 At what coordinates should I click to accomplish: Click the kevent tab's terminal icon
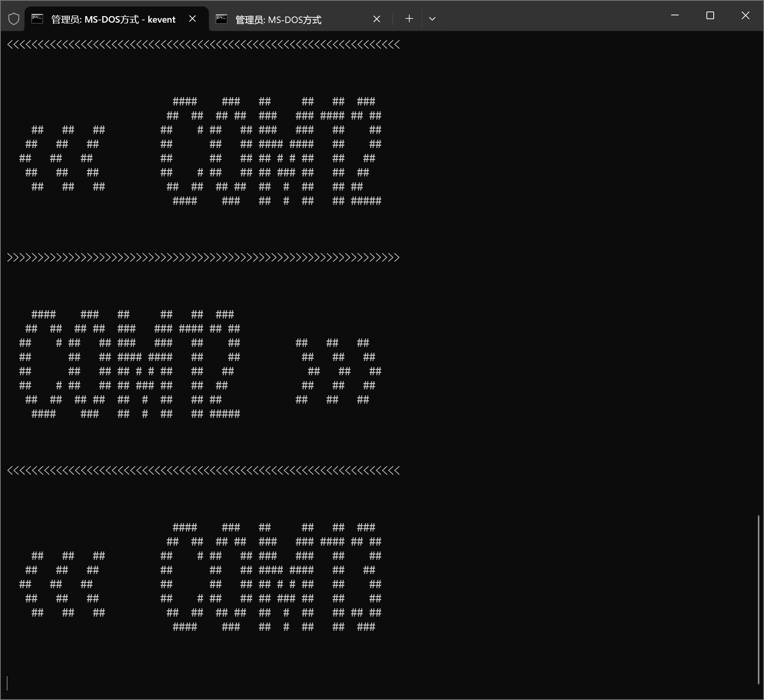tap(37, 19)
